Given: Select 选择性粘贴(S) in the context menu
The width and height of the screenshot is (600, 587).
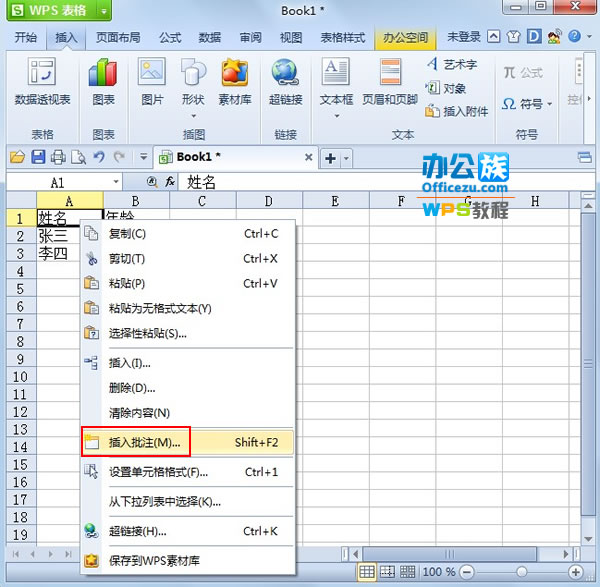Looking at the screenshot, I should (x=188, y=333).
